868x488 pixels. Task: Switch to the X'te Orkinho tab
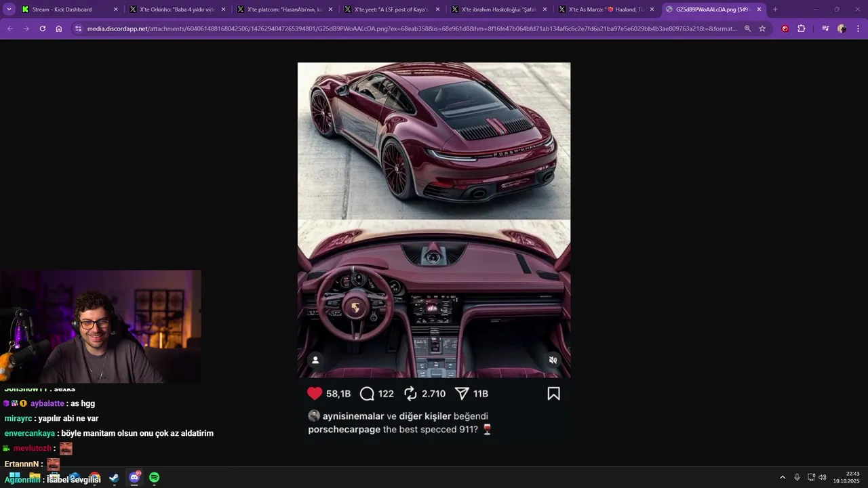pos(177,9)
